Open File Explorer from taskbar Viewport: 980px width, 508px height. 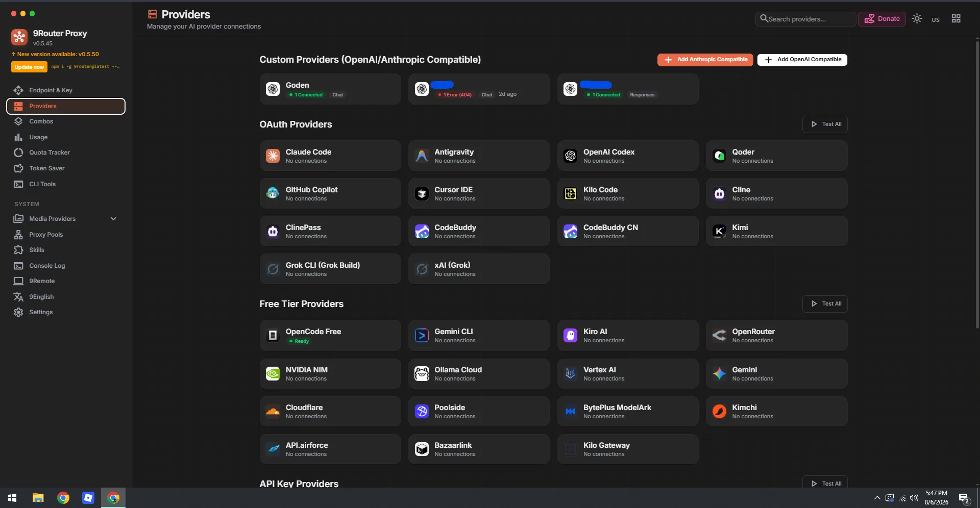[x=38, y=498]
